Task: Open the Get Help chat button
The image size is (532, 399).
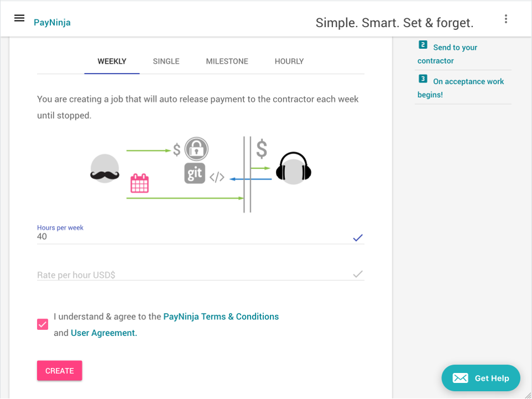Action: (x=481, y=378)
